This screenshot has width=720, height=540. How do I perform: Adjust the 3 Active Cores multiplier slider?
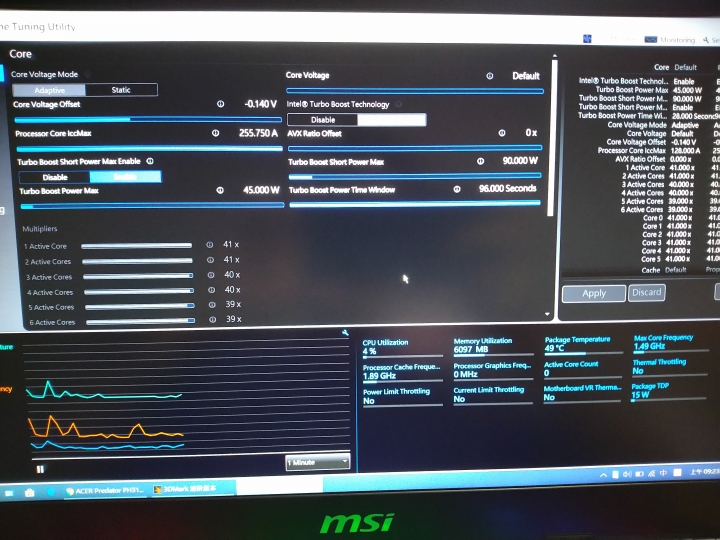click(138, 276)
